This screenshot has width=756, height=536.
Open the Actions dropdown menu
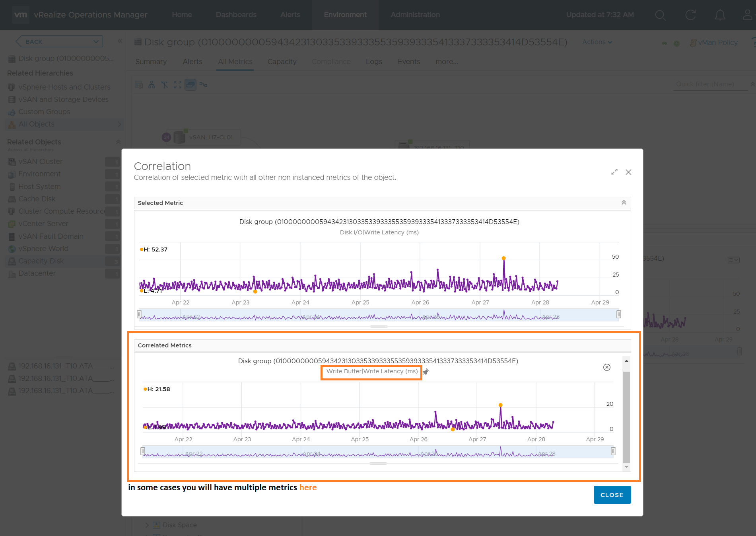coord(597,42)
